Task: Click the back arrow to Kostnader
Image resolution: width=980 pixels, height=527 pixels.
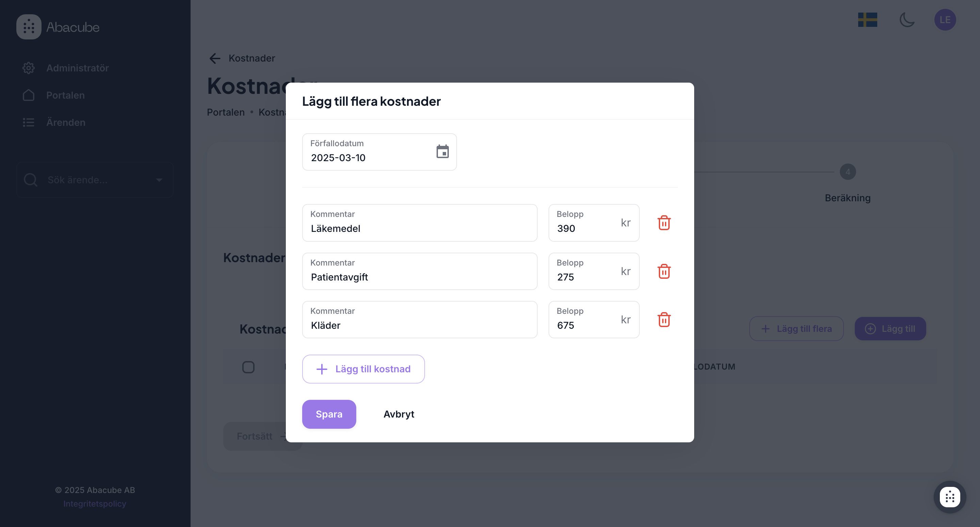Action: pos(215,58)
